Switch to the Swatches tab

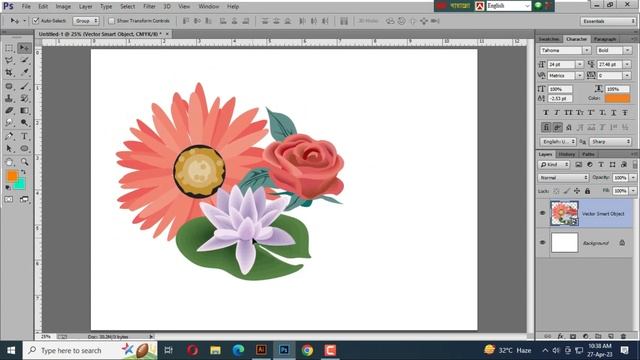pyautogui.click(x=549, y=39)
